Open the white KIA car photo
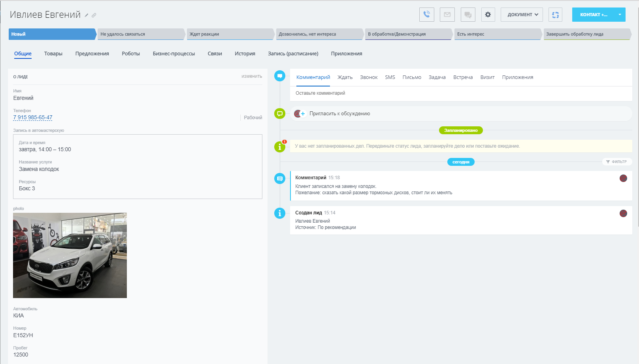 click(70, 255)
